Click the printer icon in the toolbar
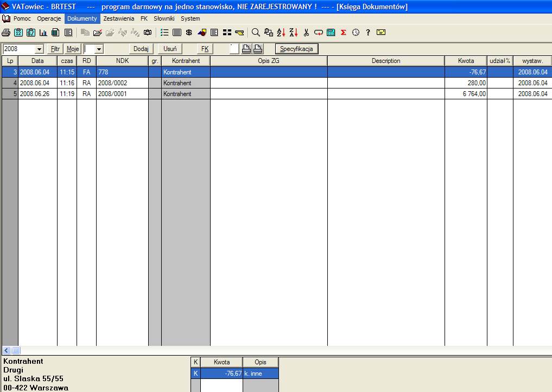The image size is (552, 392). pyautogui.click(x=6, y=33)
